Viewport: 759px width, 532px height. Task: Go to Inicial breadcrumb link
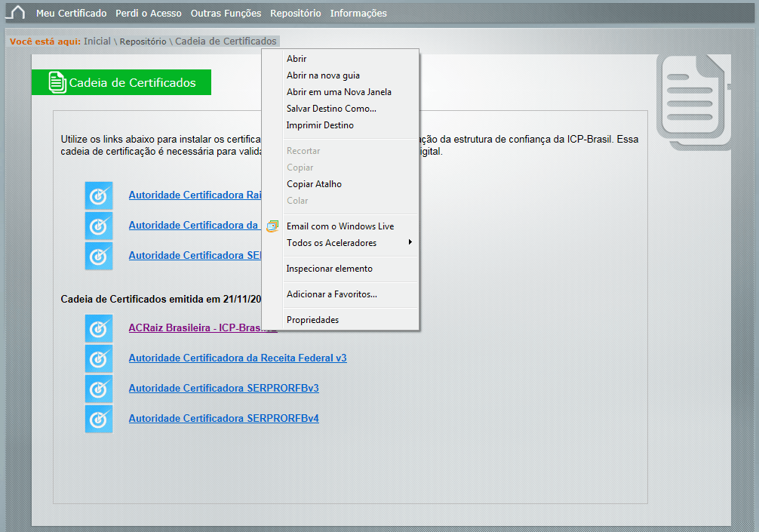97,42
